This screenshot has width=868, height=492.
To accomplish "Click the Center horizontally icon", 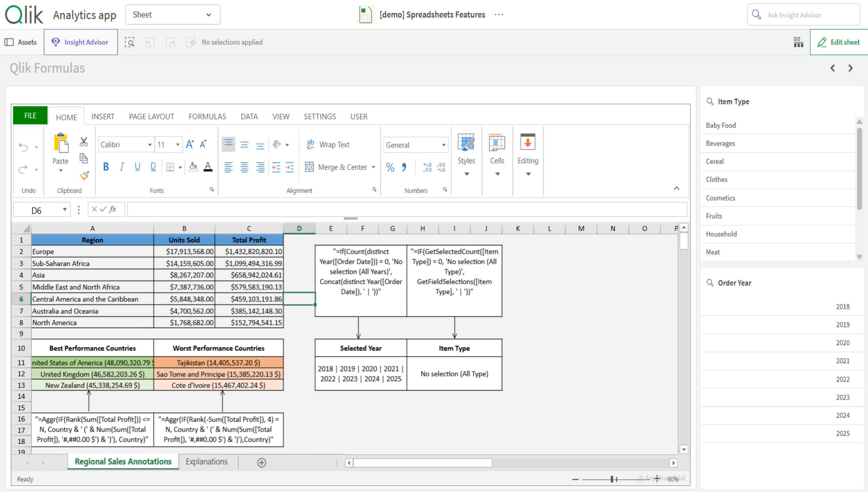I will coord(245,167).
